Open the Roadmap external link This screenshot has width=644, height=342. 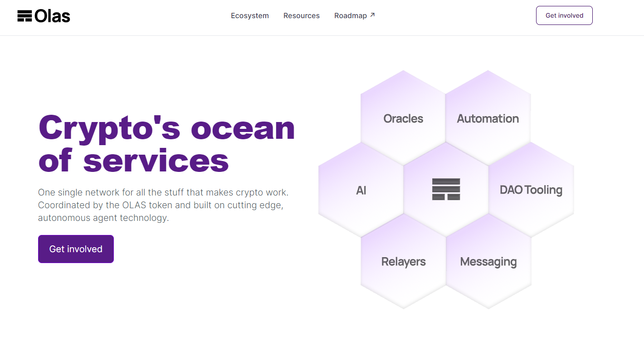point(355,15)
